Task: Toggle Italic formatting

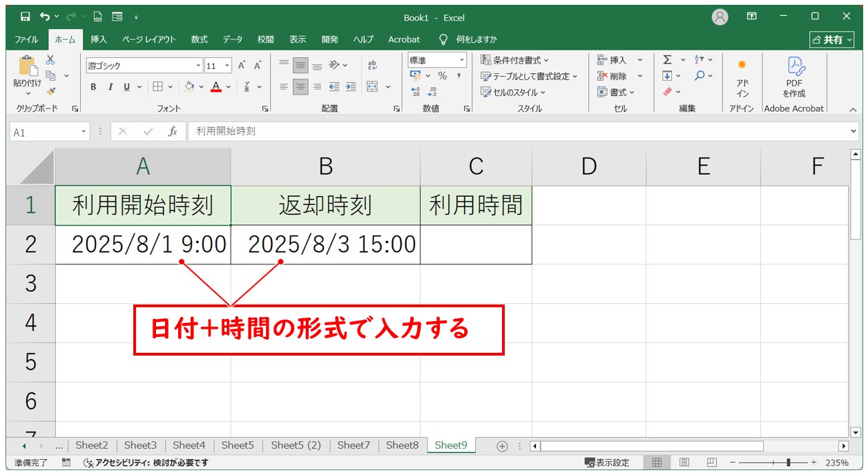Action: [x=110, y=87]
